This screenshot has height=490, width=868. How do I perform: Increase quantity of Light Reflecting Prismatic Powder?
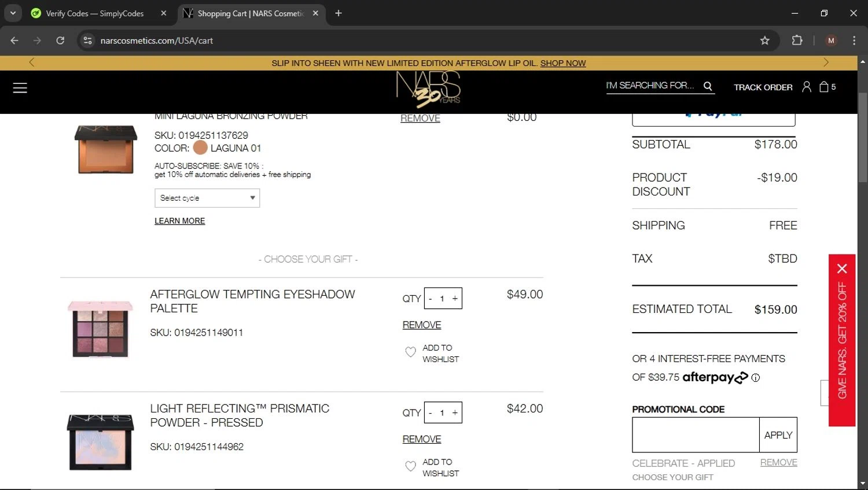[x=455, y=412]
